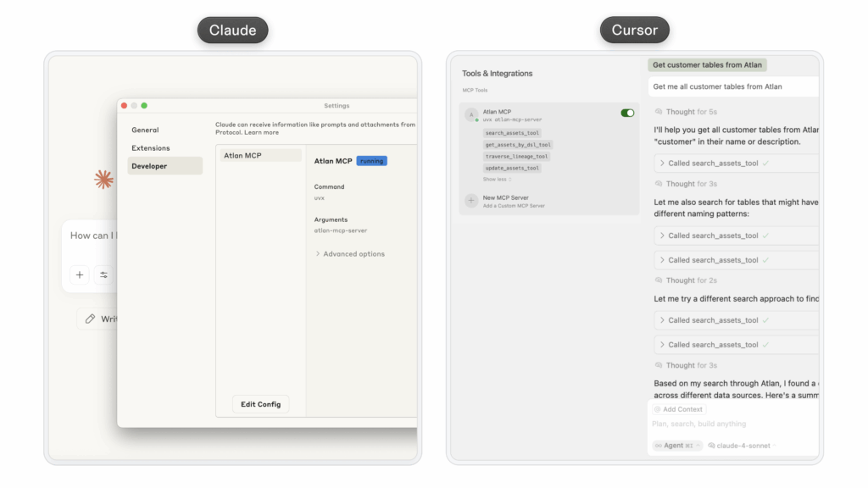Click the plus icon beside New MCP Server
The image size is (868, 488).
471,201
